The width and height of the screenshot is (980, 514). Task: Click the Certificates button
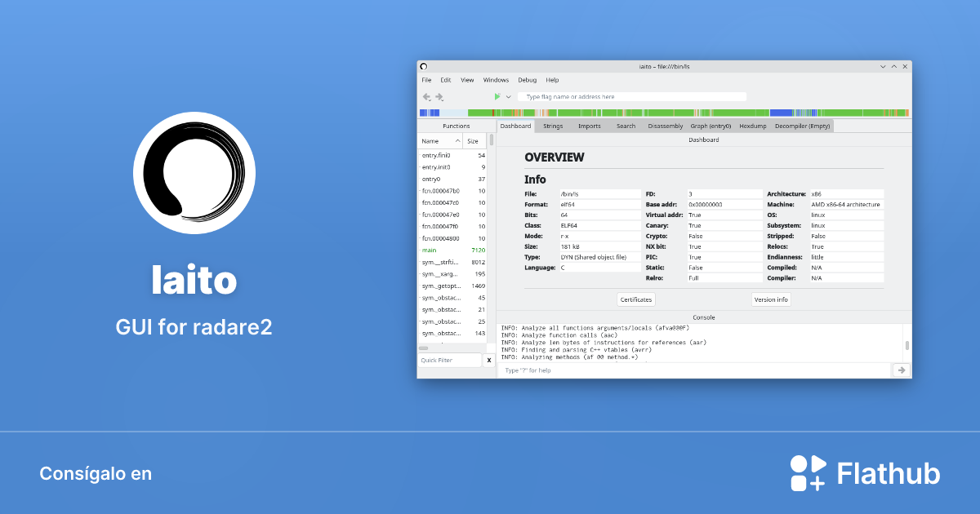(635, 299)
